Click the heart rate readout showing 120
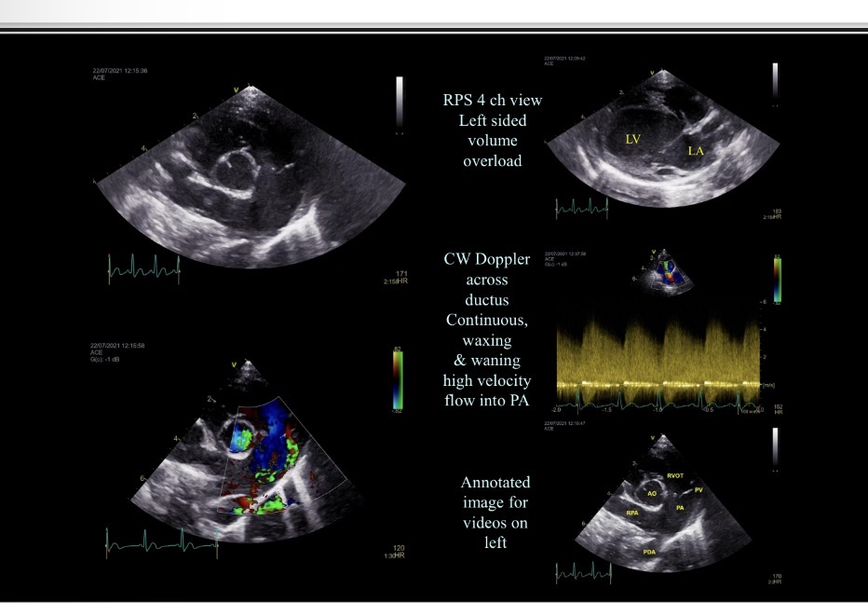Image resolution: width=868 pixels, height=603 pixels. [399, 548]
